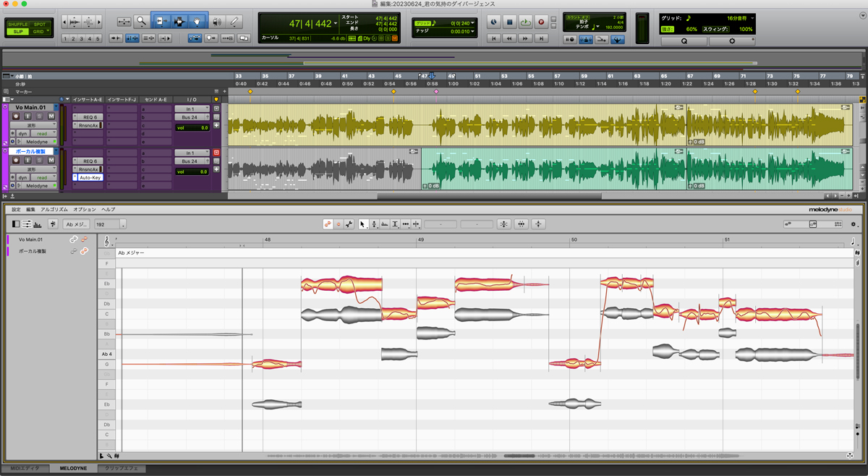Select the Melodyne main arrow tool

pos(364,224)
